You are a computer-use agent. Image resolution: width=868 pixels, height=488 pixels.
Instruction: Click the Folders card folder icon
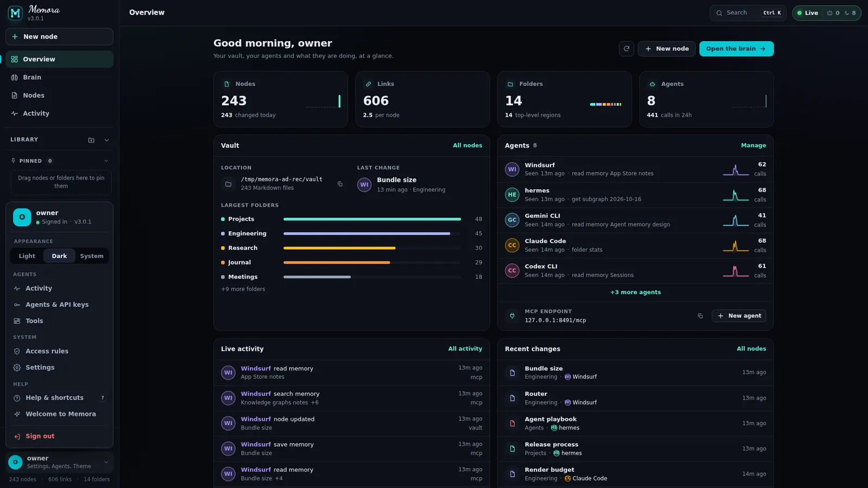[510, 84]
